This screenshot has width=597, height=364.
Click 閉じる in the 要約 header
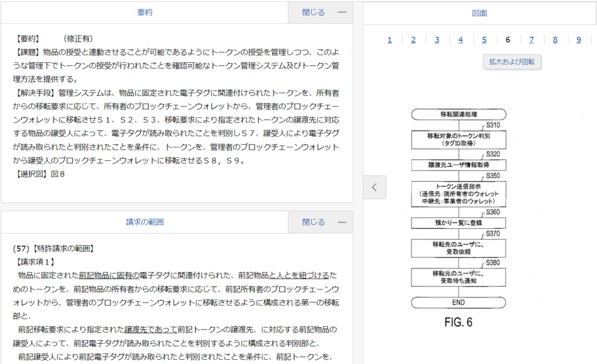[313, 13]
